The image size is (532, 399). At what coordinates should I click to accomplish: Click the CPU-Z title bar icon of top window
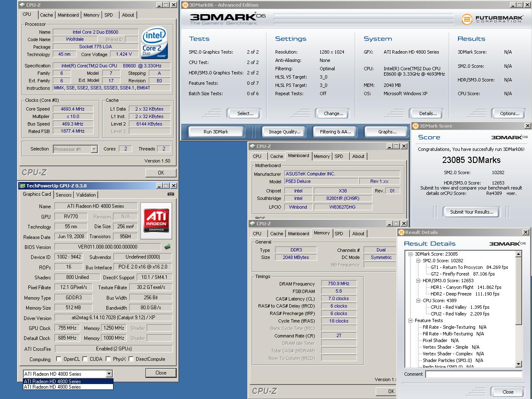(22, 5)
